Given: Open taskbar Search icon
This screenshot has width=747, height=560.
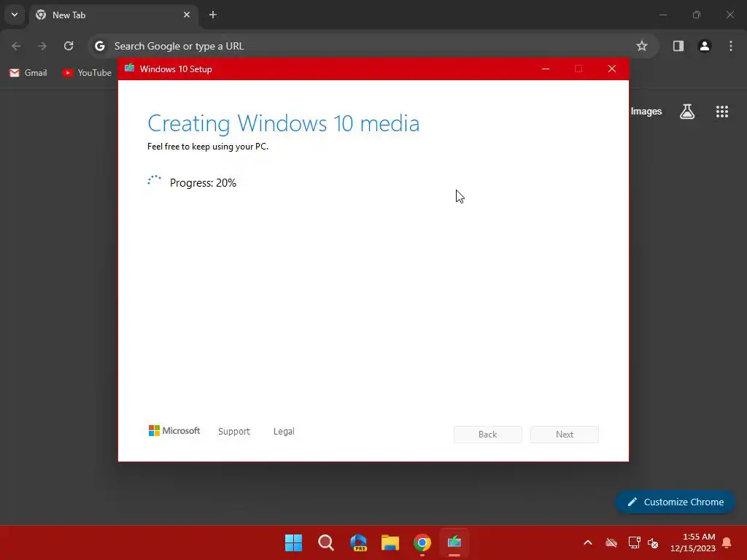Looking at the screenshot, I should 326,542.
